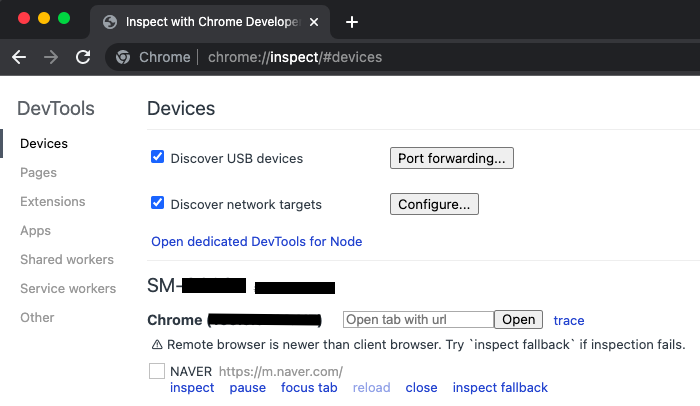Click the Chrome browser label under device
This screenshot has height=406, width=700.
pos(175,320)
